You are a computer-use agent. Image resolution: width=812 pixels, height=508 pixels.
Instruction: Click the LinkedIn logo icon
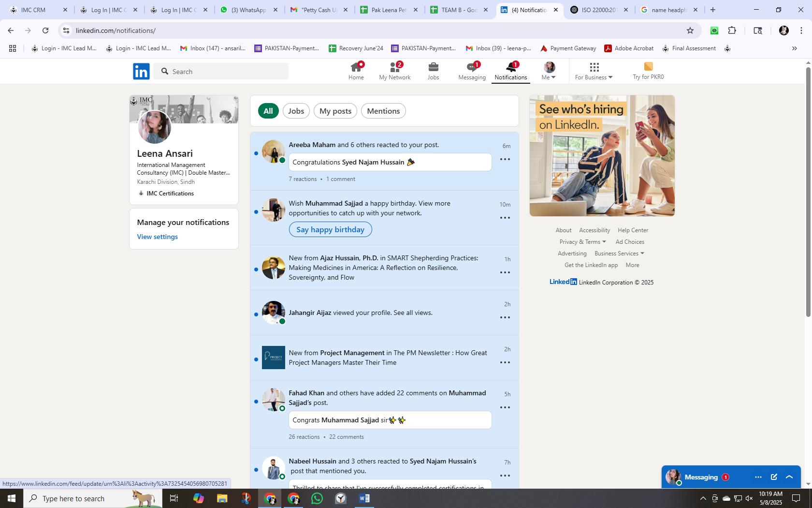click(141, 71)
